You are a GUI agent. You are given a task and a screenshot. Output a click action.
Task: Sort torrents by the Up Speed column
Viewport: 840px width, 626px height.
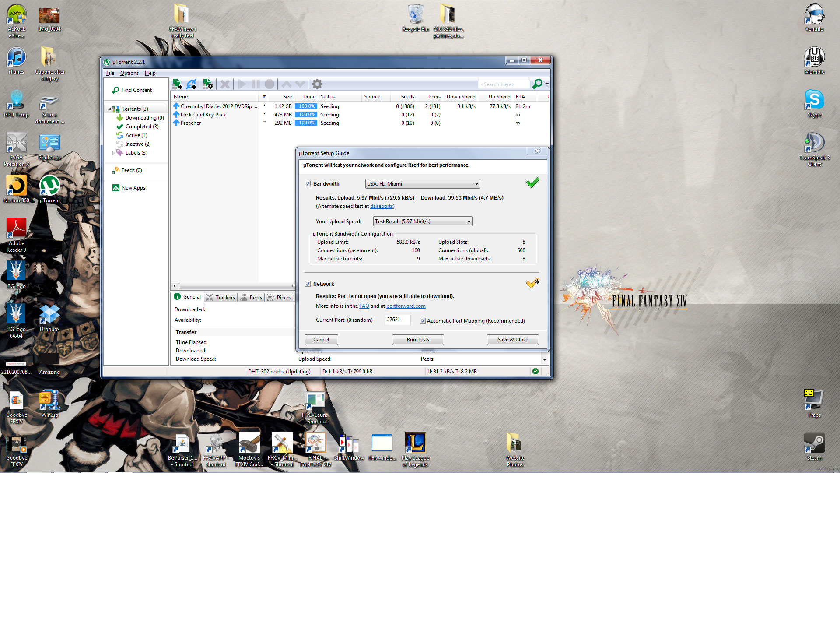point(495,97)
